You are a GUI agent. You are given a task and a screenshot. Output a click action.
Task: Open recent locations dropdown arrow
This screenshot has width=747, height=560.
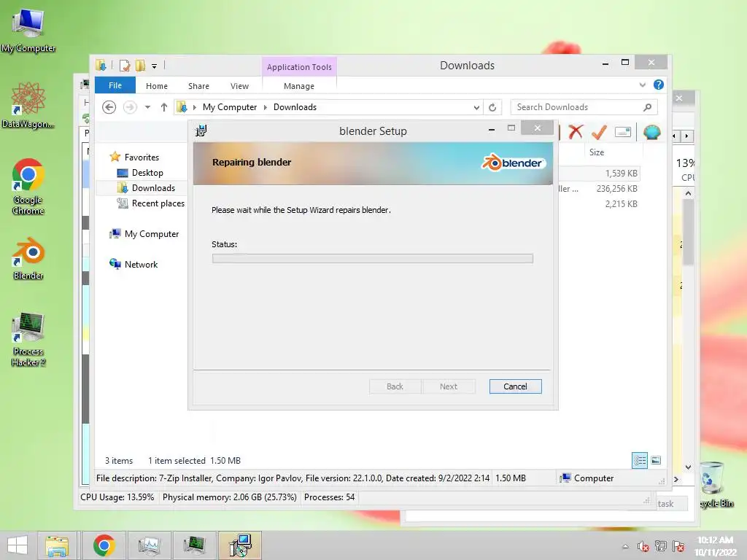point(147,107)
